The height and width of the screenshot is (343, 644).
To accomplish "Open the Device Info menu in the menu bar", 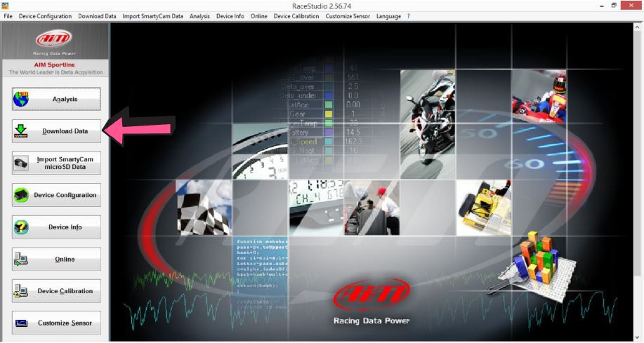I will (x=230, y=16).
